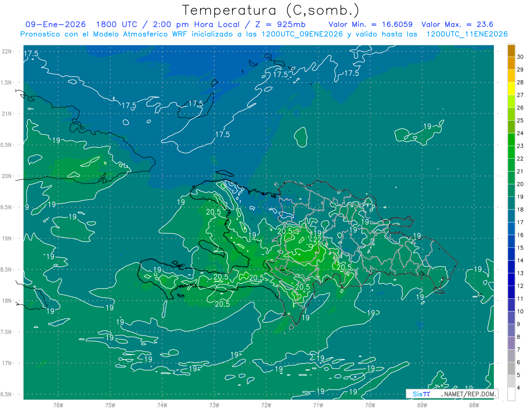Click the '1200UTC_11ENE2026' valid-until text

[x=467, y=34]
